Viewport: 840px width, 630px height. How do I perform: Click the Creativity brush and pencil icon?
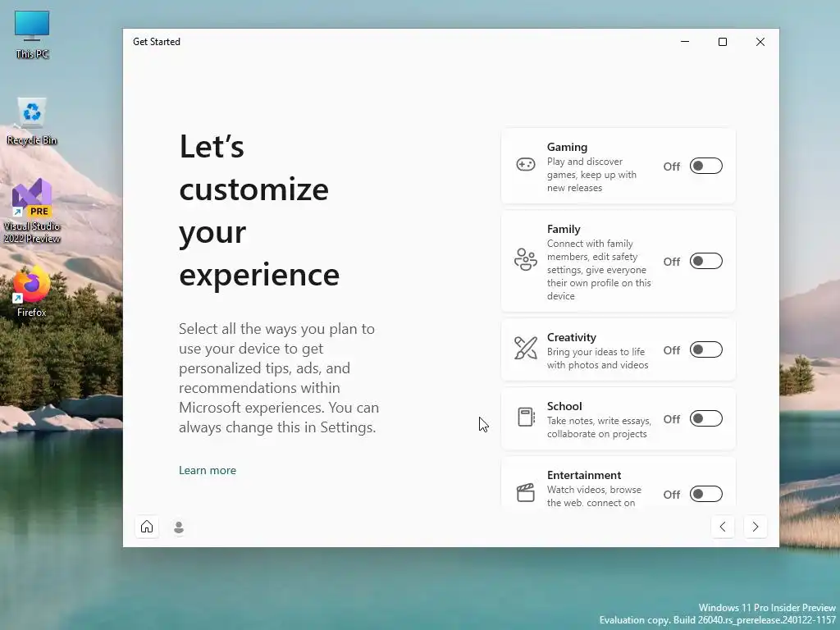tap(525, 348)
